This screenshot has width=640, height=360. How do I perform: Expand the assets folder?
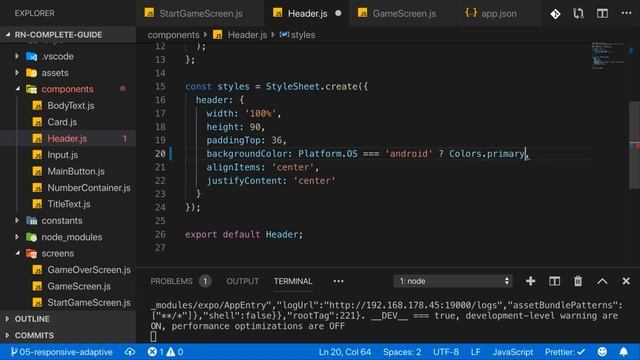[17, 73]
